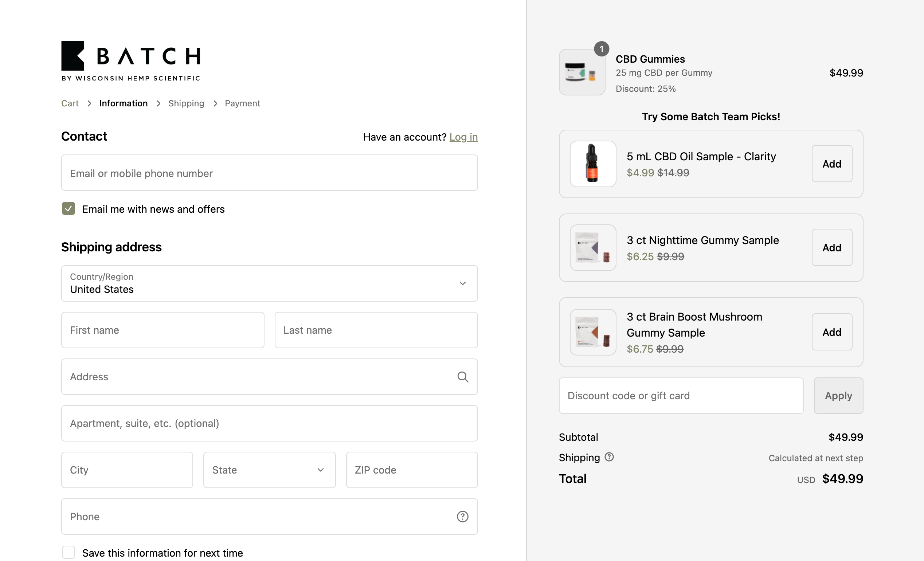Click the $4.99 sale price
The width and height of the screenshot is (924, 561).
pyautogui.click(x=640, y=173)
